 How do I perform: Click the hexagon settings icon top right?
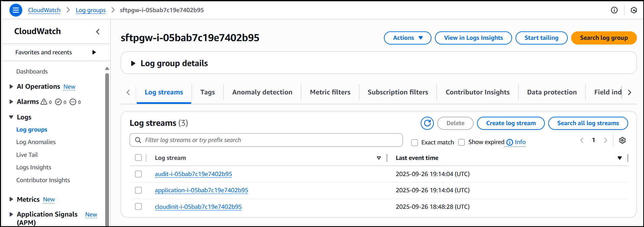(634, 10)
